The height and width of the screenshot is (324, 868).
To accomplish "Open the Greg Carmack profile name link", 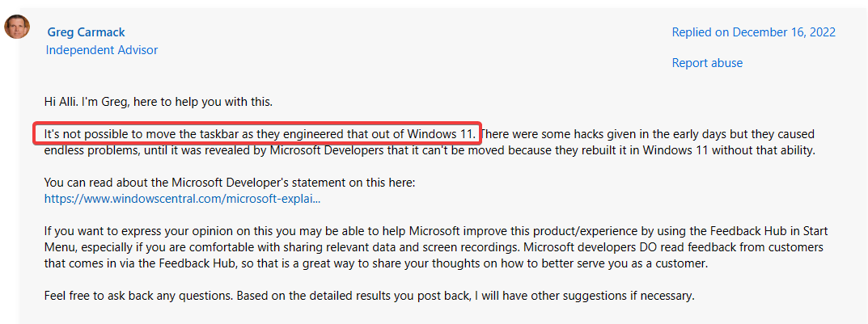I will (86, 32).
